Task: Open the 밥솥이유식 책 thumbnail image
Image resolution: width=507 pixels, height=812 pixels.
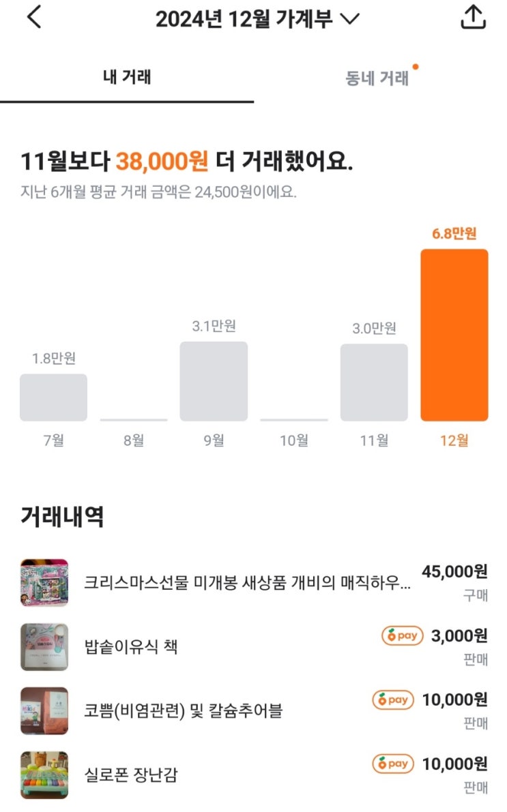Action: point(44,646)
